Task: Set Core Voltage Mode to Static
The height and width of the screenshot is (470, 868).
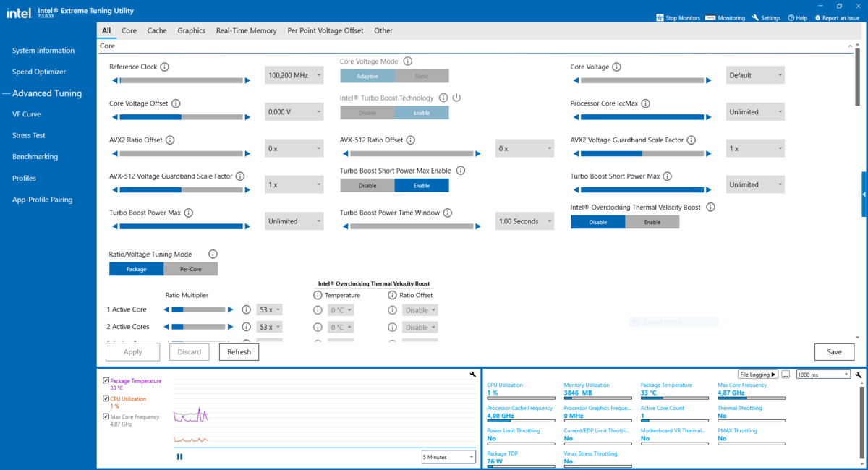Action: point(422,76)
